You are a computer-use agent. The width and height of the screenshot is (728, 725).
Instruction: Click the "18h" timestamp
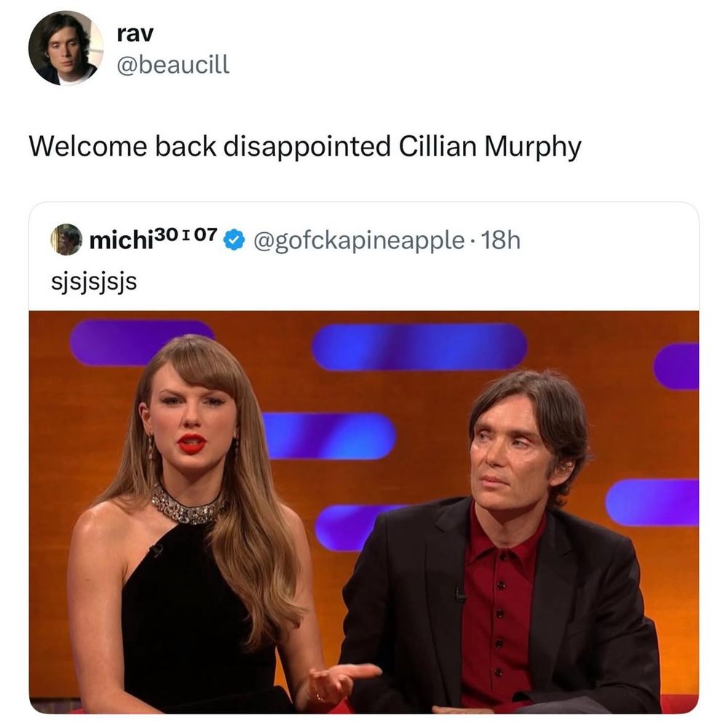pyautogui.click(x=501, y=240)
